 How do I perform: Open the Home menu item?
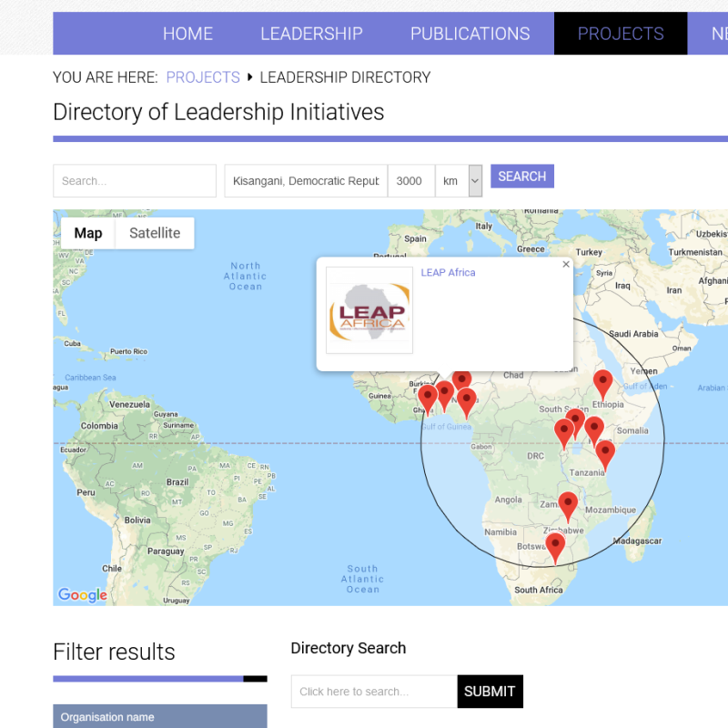187,34
